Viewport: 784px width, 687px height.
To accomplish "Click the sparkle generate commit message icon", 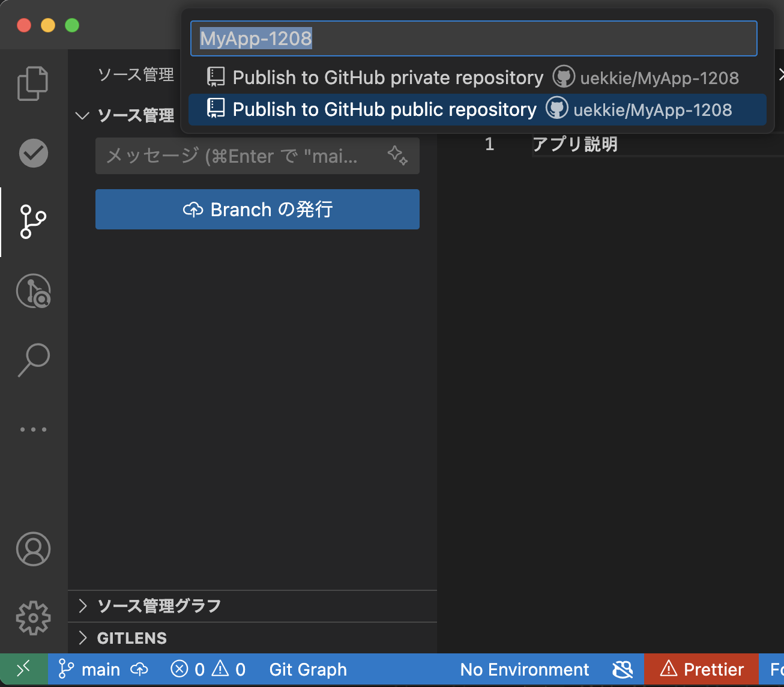I will [397, 156].
